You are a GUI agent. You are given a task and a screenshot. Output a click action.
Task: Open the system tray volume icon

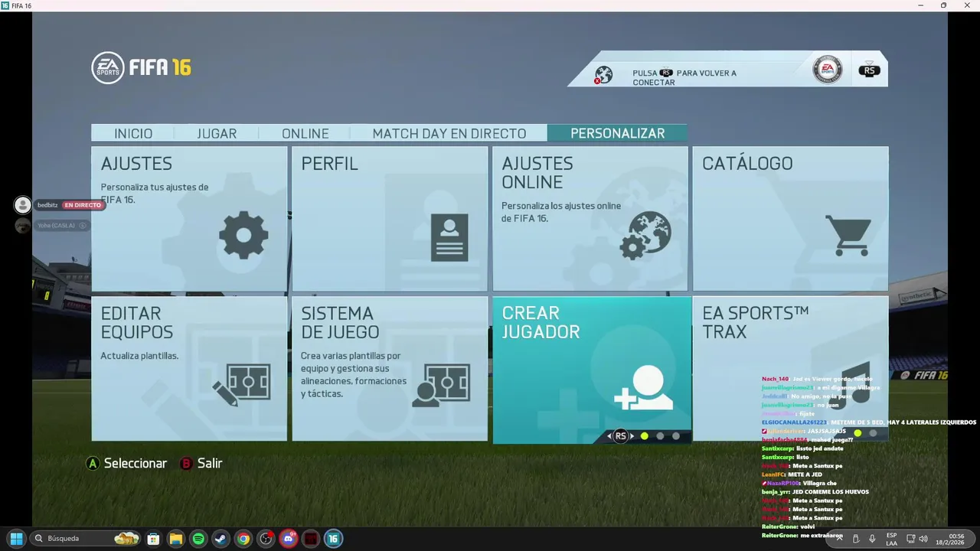click(923, 539)
